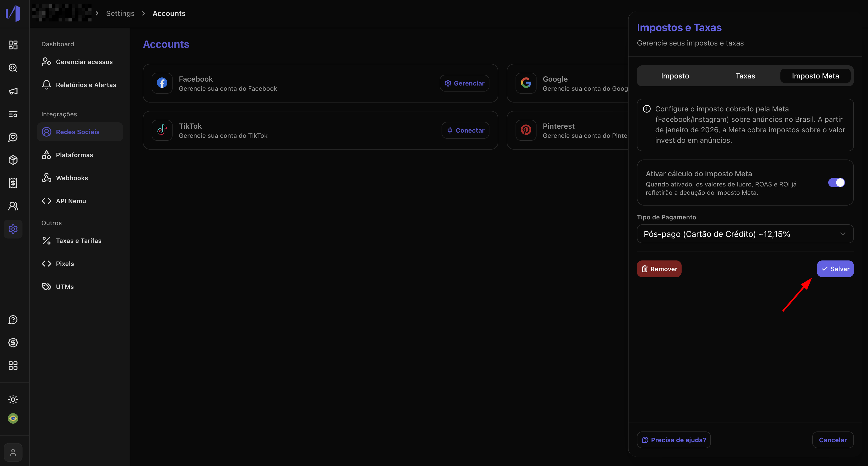Switch to the Imposto tab
The height and width of the screenshot is (466, 868).
[675, 76]
